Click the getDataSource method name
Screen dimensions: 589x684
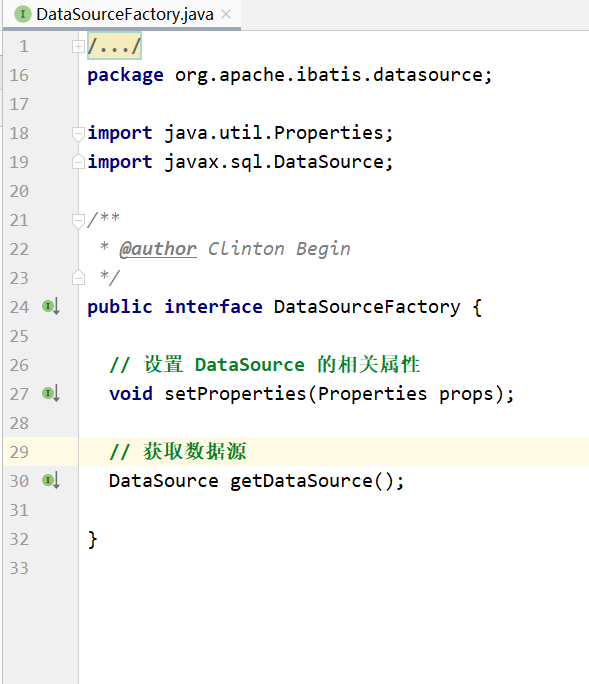point(301,481)
